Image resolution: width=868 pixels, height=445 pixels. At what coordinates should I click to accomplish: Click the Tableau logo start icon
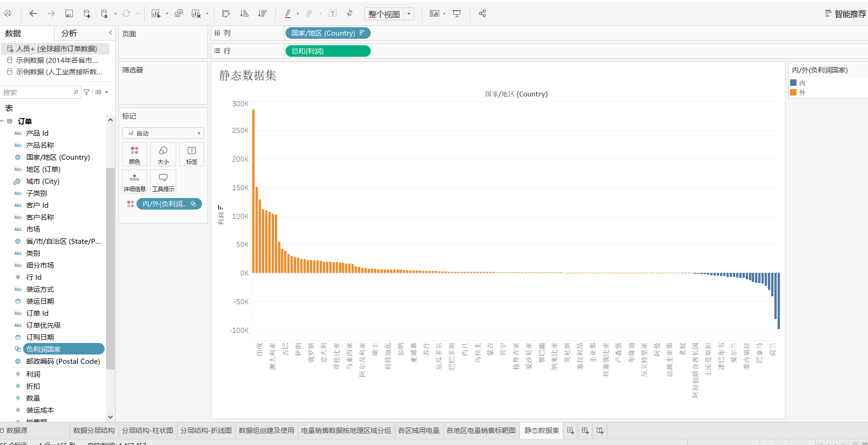(8, 13)
